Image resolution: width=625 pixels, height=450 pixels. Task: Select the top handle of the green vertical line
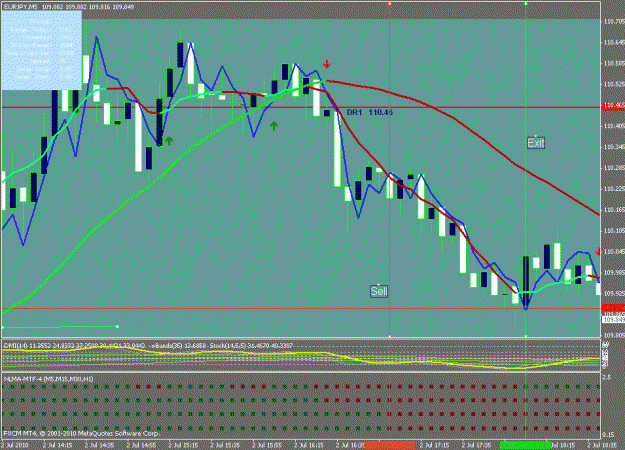click(x=526, y=3)
